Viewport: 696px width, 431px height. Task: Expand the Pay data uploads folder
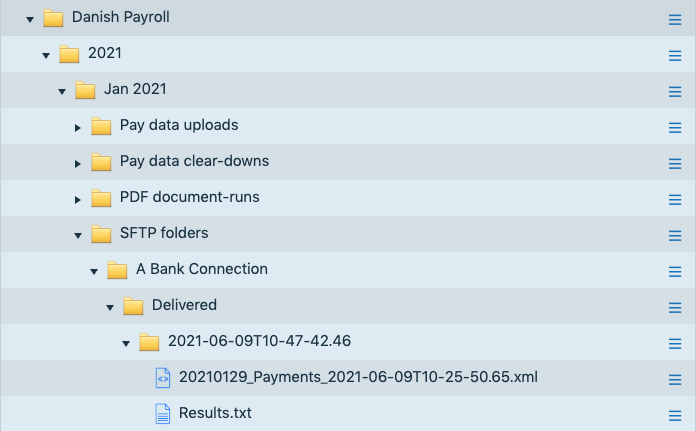click(78, 126)
